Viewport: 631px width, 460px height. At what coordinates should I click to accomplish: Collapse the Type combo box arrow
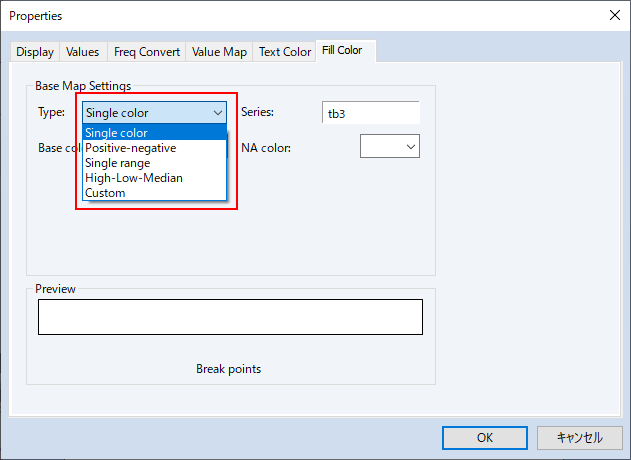(x=218, y=113)
